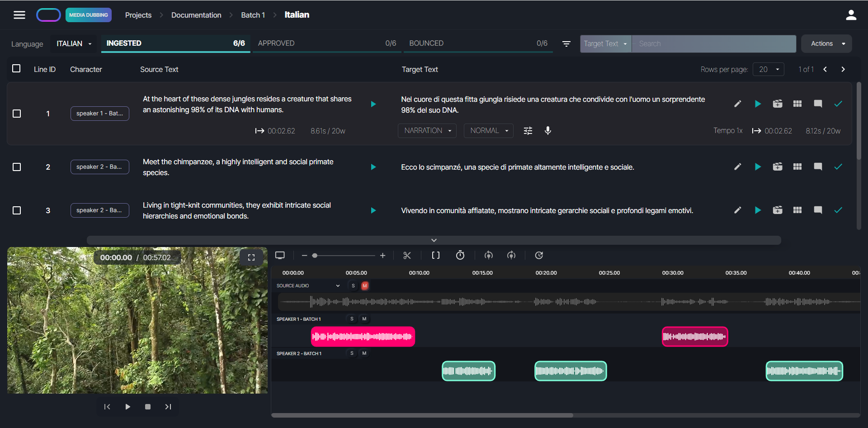Unmute the Source Audio track
868x428 pixels.
tap(364, 286)
